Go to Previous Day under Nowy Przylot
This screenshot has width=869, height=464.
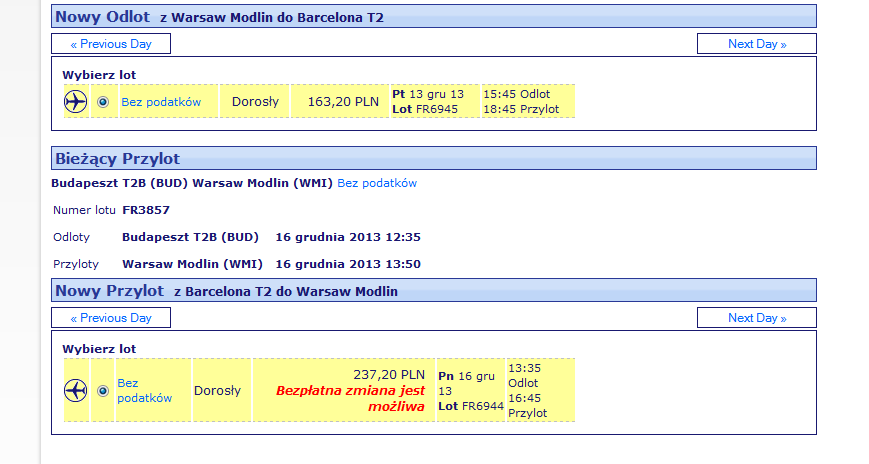point(111,318)
